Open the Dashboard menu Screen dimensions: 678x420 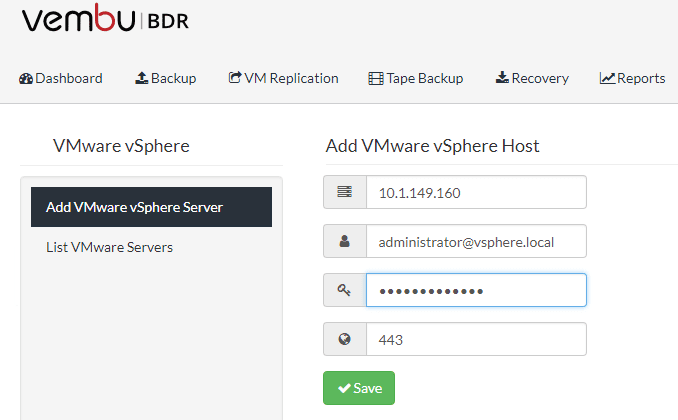(x=69, y=78)
